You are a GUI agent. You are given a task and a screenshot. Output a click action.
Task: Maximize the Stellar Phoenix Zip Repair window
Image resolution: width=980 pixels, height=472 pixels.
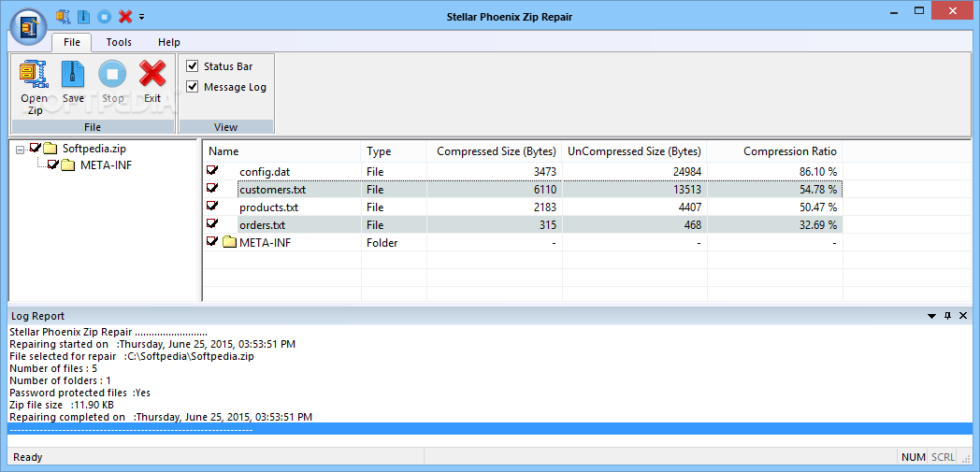coord(918,10)
